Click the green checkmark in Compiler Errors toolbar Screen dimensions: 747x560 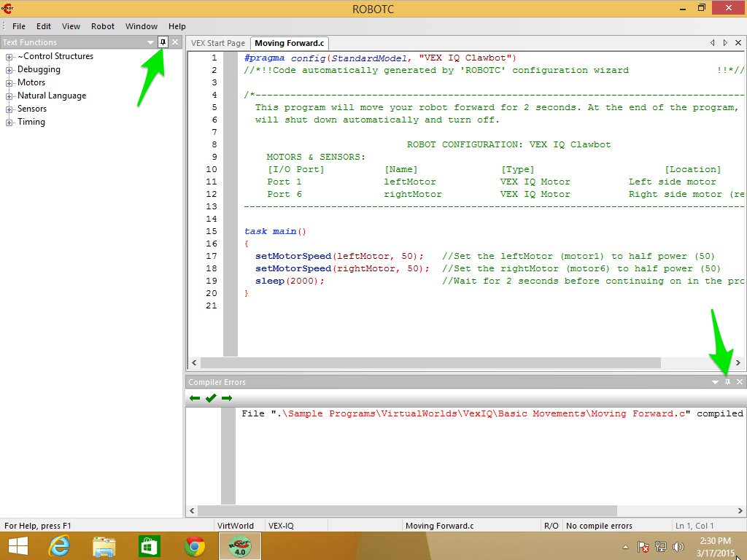211,397
